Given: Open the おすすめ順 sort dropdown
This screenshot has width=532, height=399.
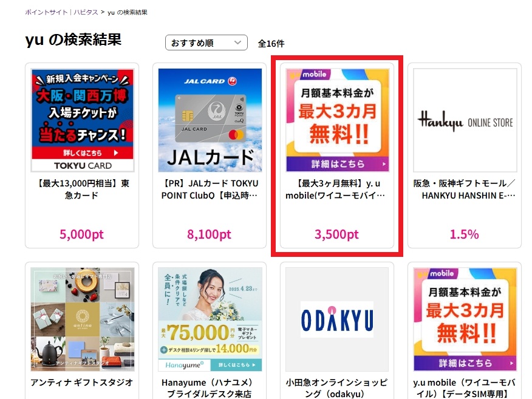Looking at the screenshot, I should click(206, 43).
